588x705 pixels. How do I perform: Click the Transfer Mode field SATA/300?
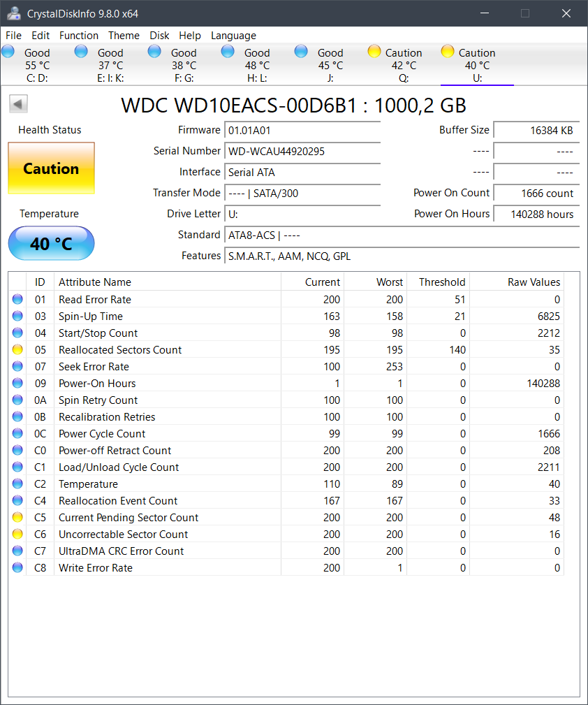(x=302, y=194)
